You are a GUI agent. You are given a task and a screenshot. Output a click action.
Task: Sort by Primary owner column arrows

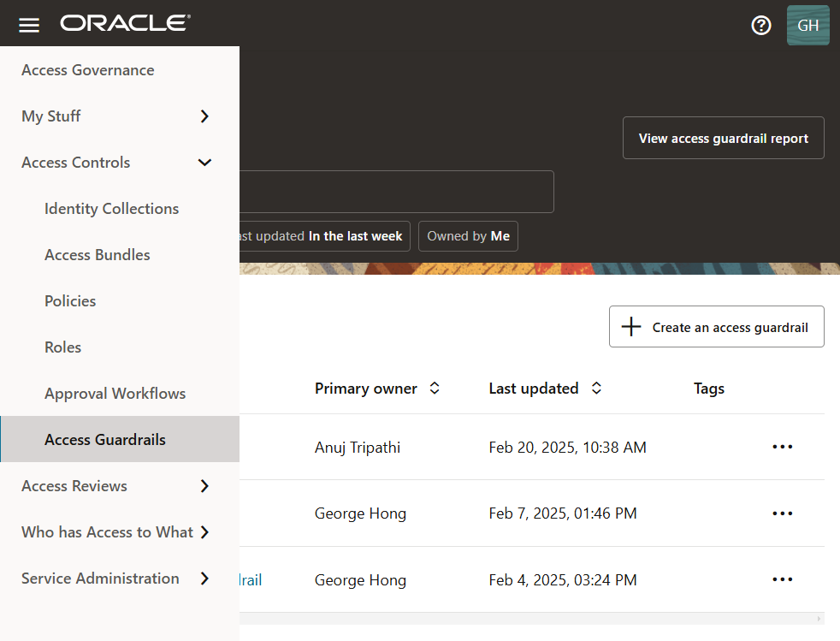coord(435,389)
